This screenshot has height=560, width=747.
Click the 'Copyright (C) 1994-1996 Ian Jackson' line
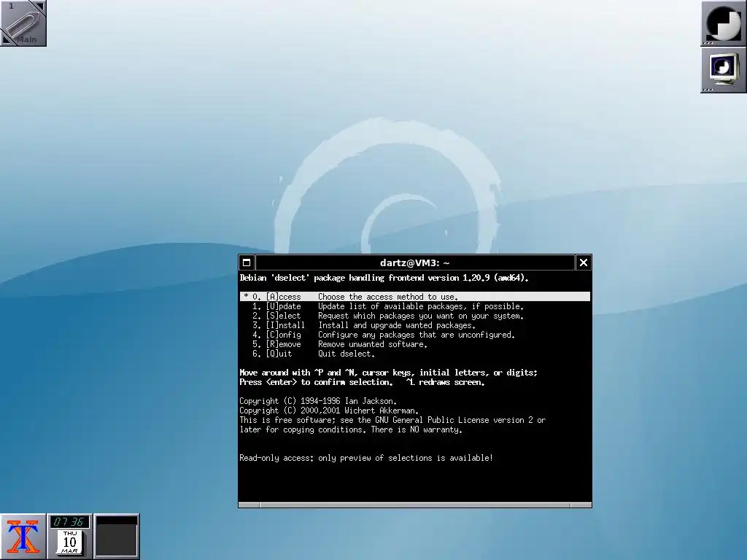(318, 402)
